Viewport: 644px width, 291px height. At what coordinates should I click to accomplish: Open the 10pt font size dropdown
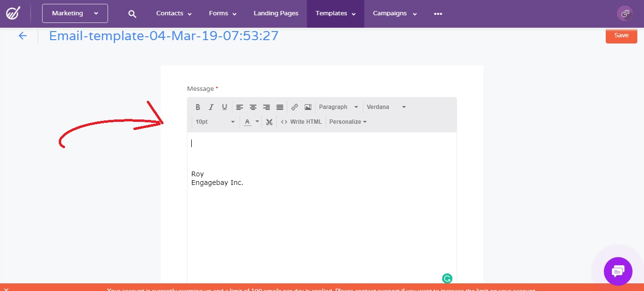point(215,122)
